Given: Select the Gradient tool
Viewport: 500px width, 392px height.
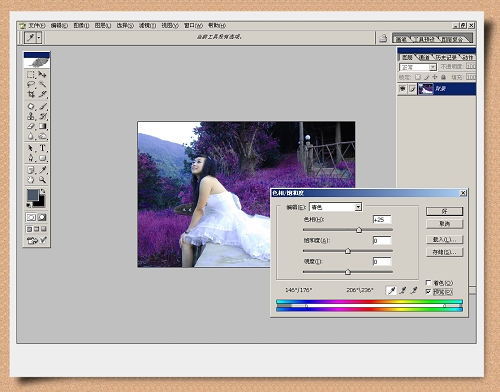Looking at the screenshot, I should 42,126.
